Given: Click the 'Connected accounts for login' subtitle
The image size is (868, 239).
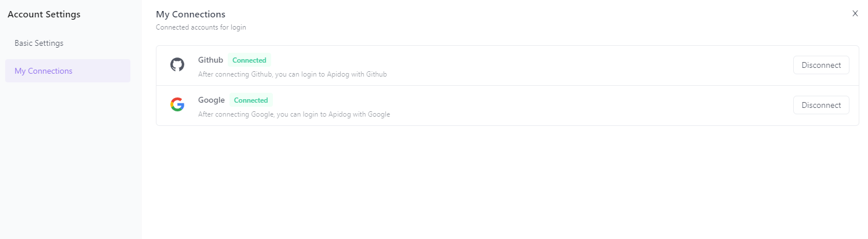Looking at the screenshot, I should [200, 27].
